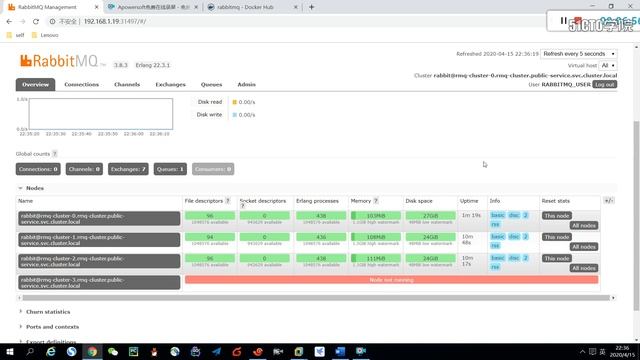640x360 pixels.
Task: Click the Disk read yellow color swatch
Action: (235, 102)
